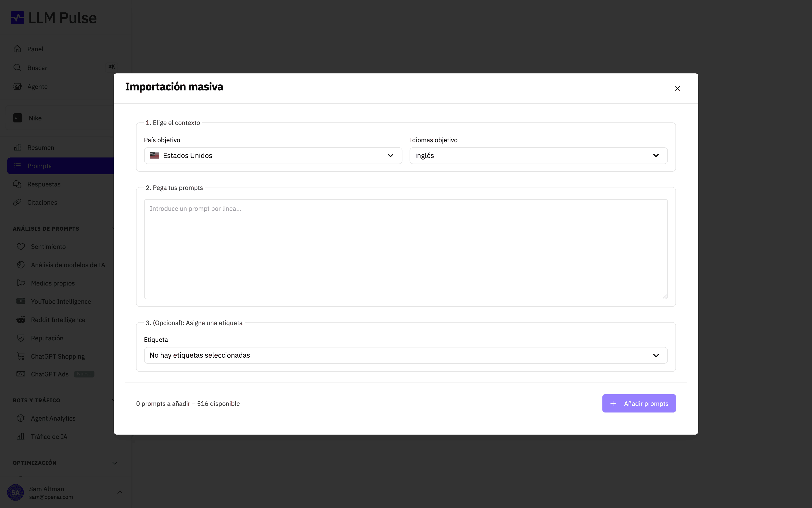This screenshot has height=508, width=812.
Task: Click the Análisis de modelos de IA icon
Action: point(21,265)
